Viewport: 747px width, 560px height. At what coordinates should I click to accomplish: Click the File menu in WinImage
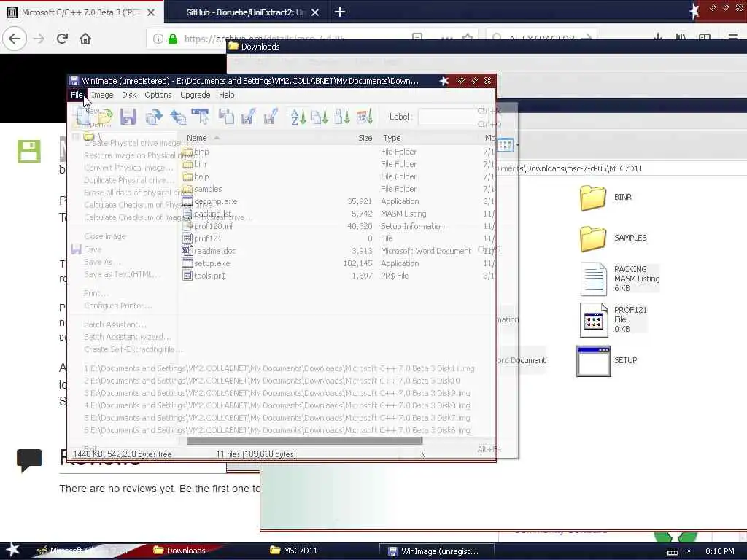pos(77,95)
